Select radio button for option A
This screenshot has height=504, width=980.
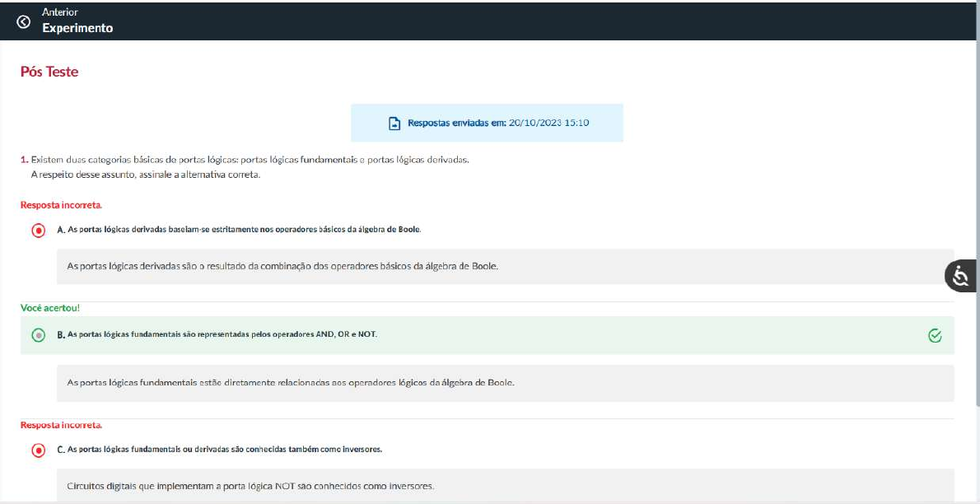pos(38,230)
